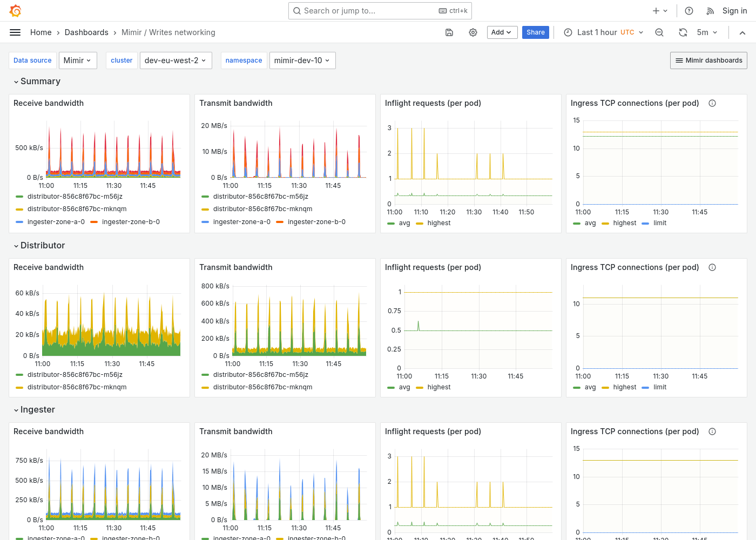Open the Mimir dashboards button
Viewport: 756px width, 540px height.
(x=708, y=60)
